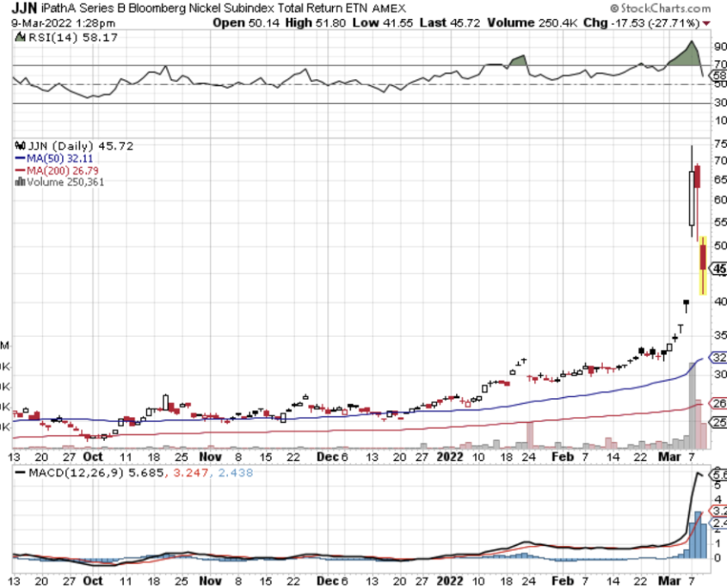727x588 pixels.
Task: Click the 2022 label below the price chart
Action: [450, 456]
